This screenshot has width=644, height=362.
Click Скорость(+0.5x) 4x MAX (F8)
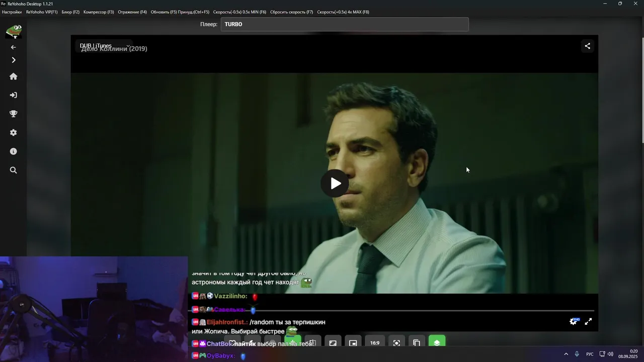343,12
